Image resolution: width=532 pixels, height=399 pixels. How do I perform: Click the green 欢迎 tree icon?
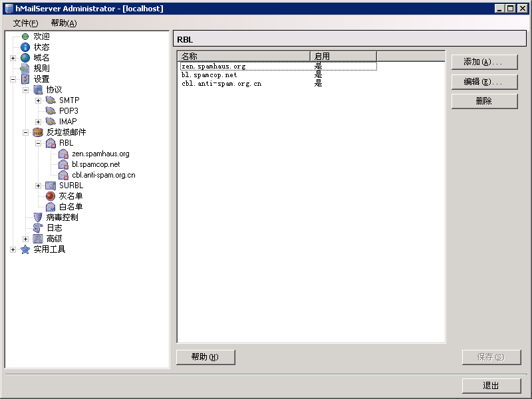25,37
